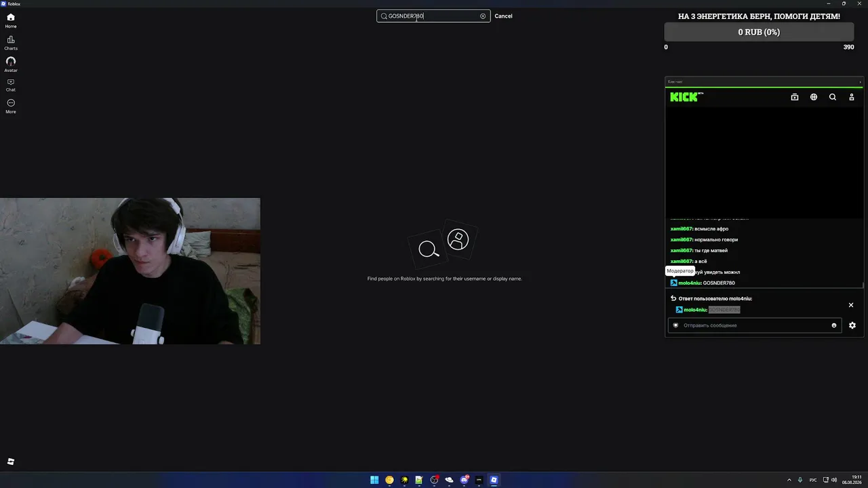
Task: Open the volume control in tray
Action: [834, 480]
